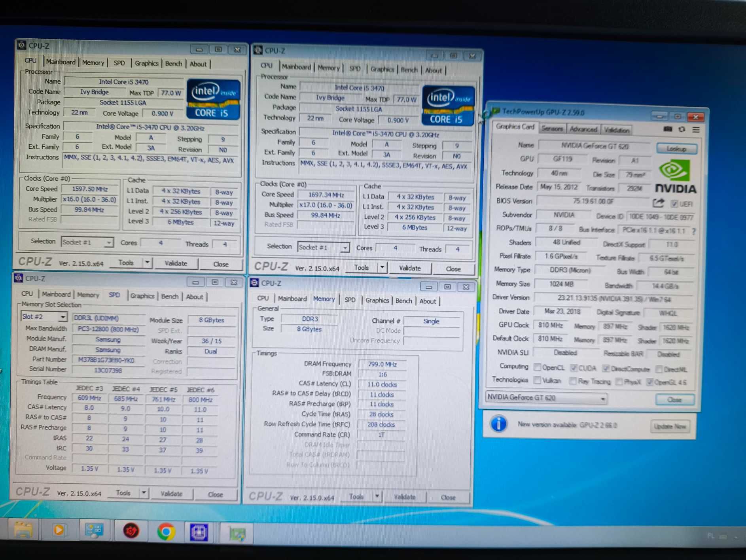Open the Socket #1 dropdown in the 1697.34 MHz CPU-Z window
This screenshot has height=560, width=746.
[323, 247]
